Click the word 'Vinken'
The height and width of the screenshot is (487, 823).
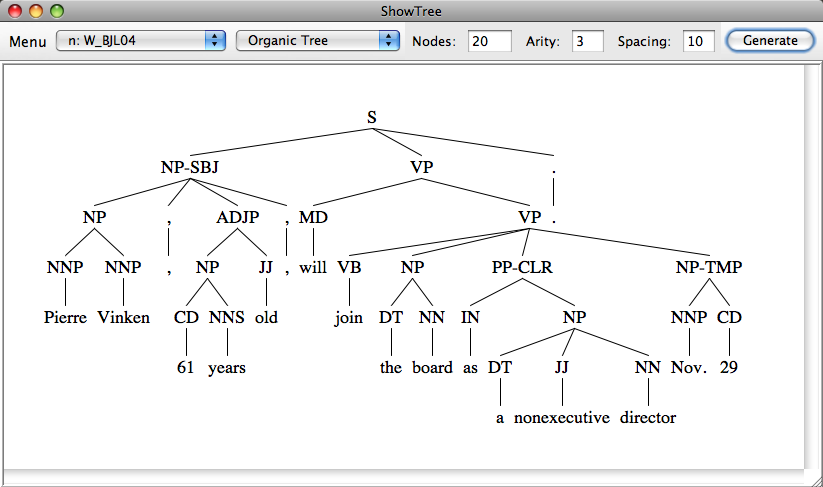[123, 317]
